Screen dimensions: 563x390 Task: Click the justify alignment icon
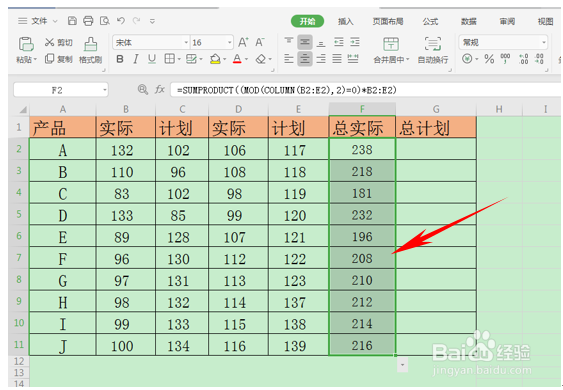click(x=337, y=59)
